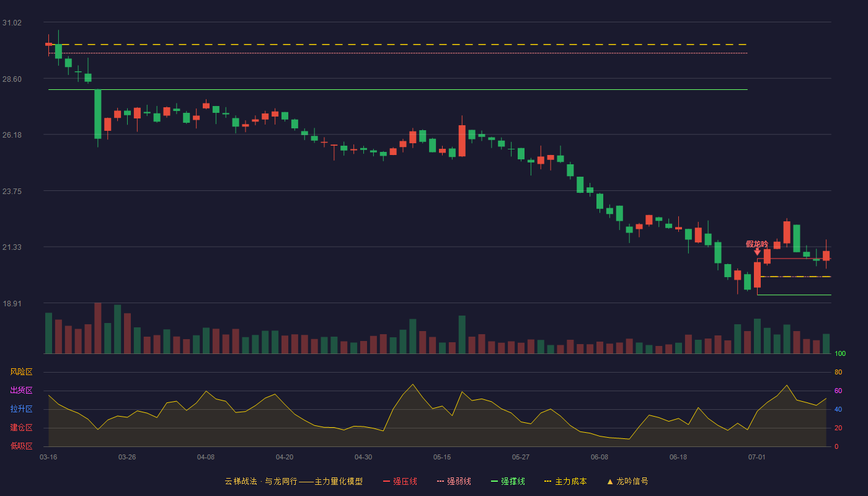The width and height of the screenshot is (868, 496).
Task: Click the 03-26 date label
Action: tap(127, 457)
